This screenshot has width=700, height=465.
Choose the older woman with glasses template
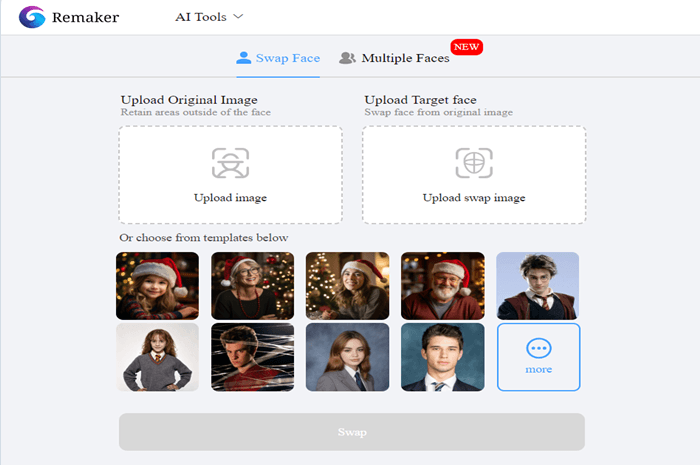[253, 286]
